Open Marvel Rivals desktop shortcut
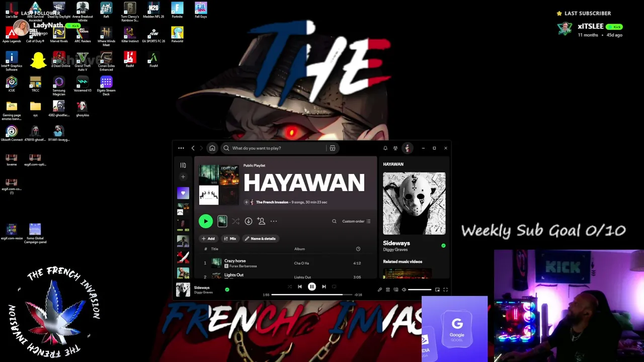Viewport: 644px width, 362px height. point(59,34)
